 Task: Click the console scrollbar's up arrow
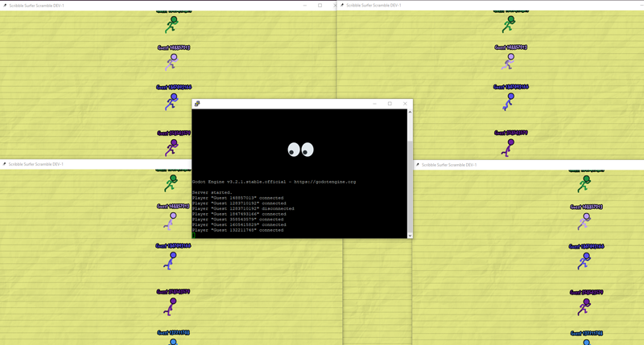click(x=410, y=113)
